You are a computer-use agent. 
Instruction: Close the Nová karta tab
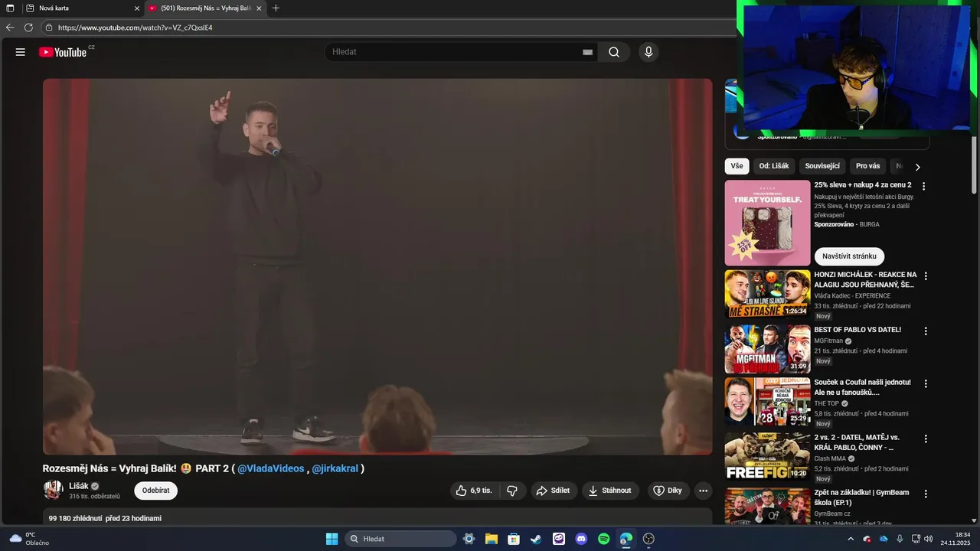pyautogui.click(x=137, y=8)
